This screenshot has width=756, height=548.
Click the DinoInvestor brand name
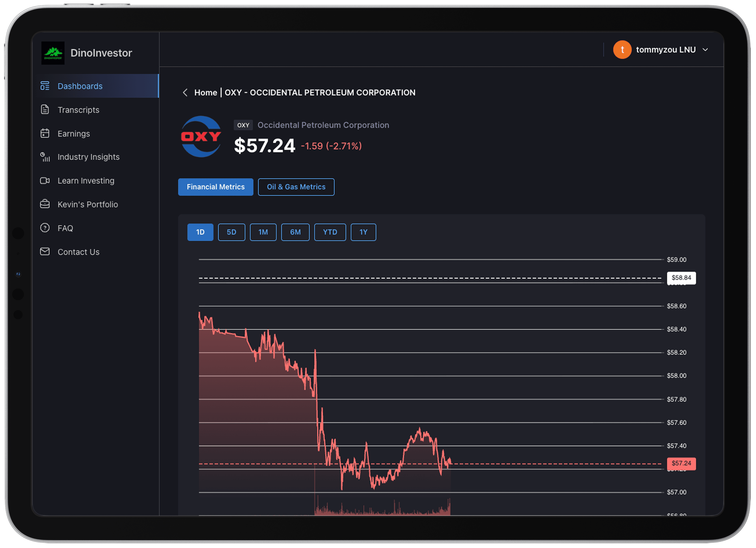(101, 53)
